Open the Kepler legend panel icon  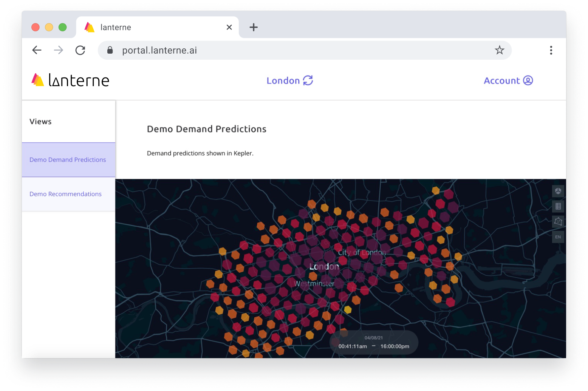pyautogui.click(x=558, y=206)
